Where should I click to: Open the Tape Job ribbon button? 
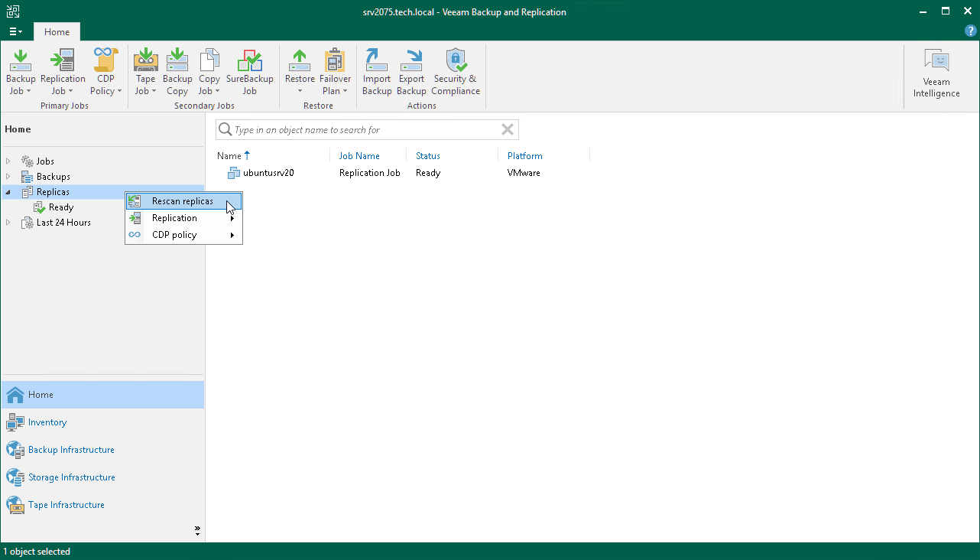(145, 72)
